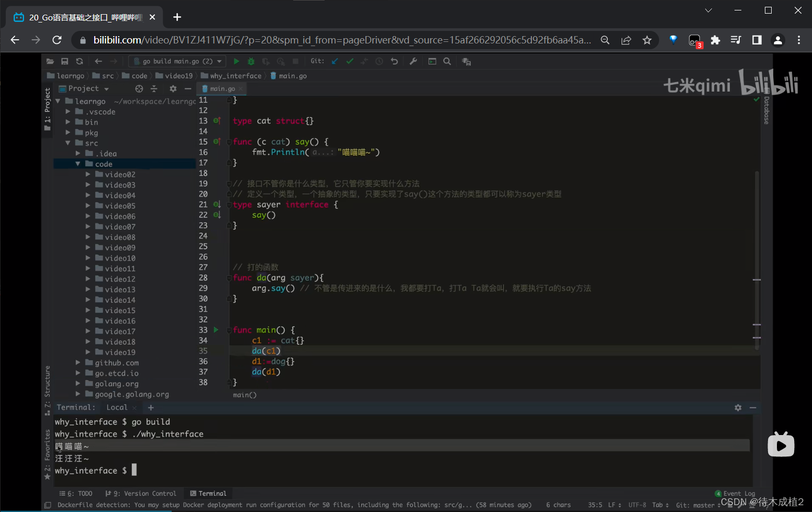Collapse the code folder

tap(77, 164)
